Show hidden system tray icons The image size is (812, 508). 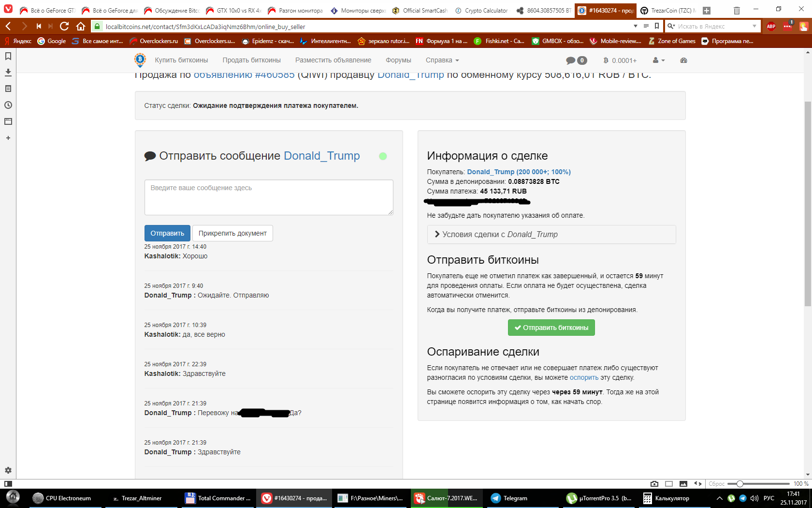point(719,498)
